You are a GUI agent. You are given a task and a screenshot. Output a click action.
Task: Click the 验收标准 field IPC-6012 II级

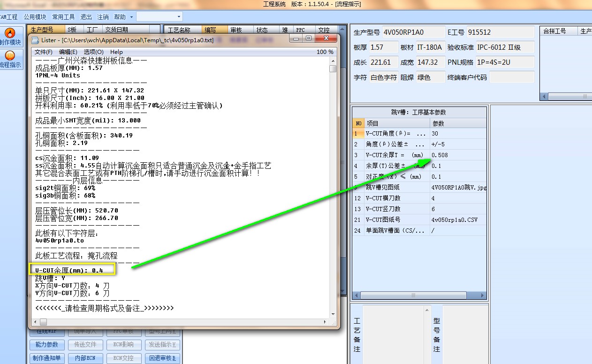click(505, 47)
